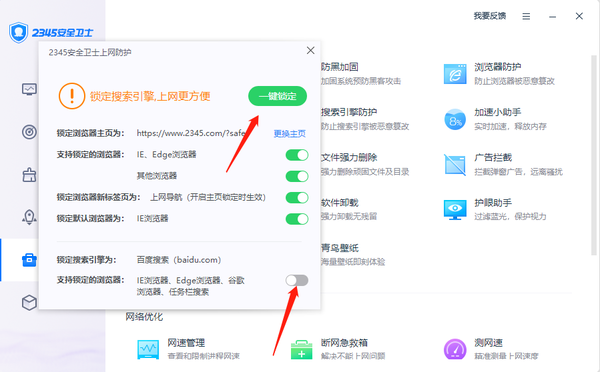
Task: Open the rocket speedup icon in sidebar
Action: click(29, 217)
